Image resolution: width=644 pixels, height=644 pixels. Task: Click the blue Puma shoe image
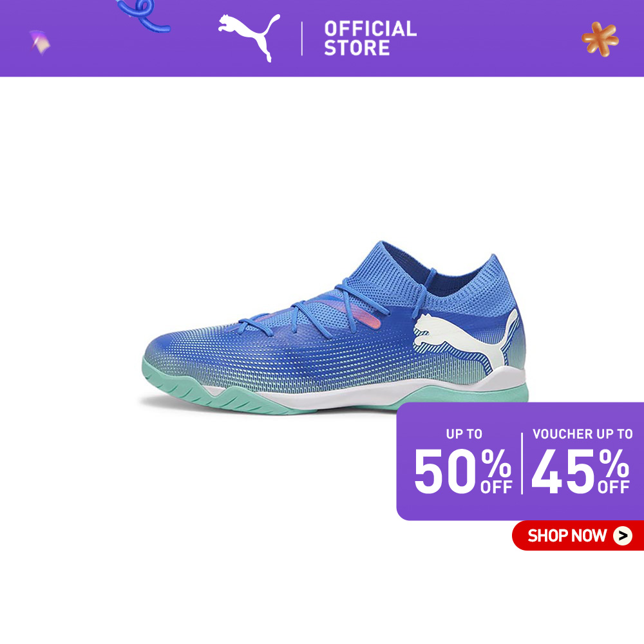[x=335, y=327]
